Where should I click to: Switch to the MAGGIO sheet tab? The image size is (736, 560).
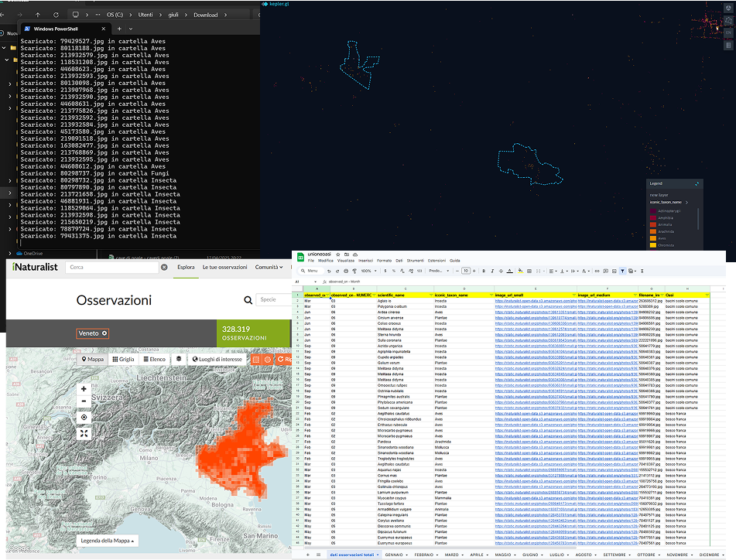pos(505,555)
